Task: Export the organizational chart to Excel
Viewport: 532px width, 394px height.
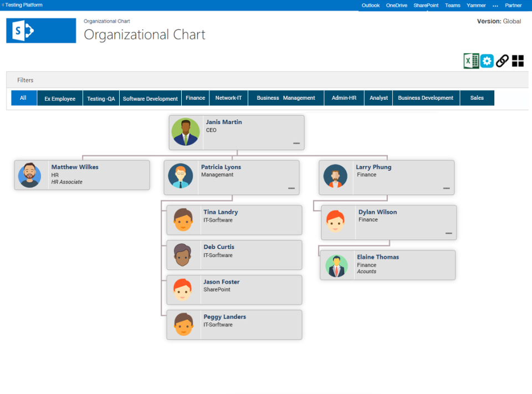Action: pyautogui.click(x=470, y=61)
